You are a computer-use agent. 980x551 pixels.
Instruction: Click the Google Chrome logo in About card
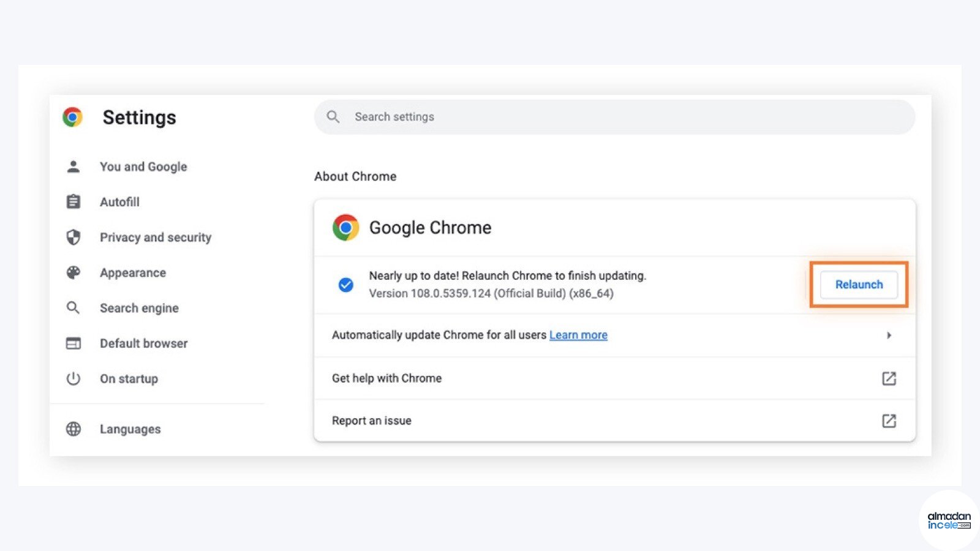click(345, 227)
